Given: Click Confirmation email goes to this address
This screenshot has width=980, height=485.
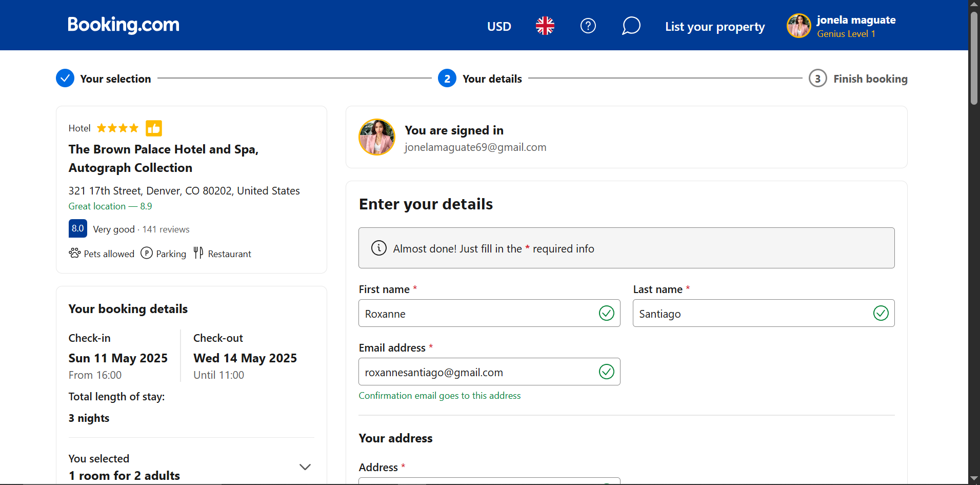Looking at the screenshot, I should click(439, 396).
